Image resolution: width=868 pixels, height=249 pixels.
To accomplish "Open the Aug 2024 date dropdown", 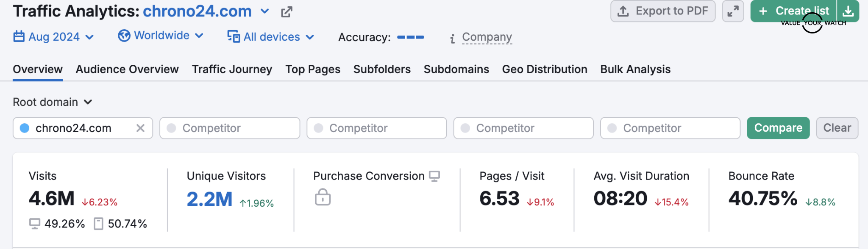I will click(53, 37).
